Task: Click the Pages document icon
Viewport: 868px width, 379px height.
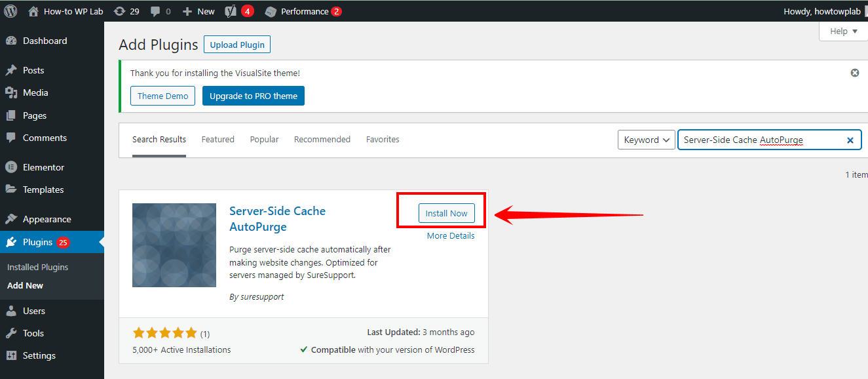Action: coord(11,115)
